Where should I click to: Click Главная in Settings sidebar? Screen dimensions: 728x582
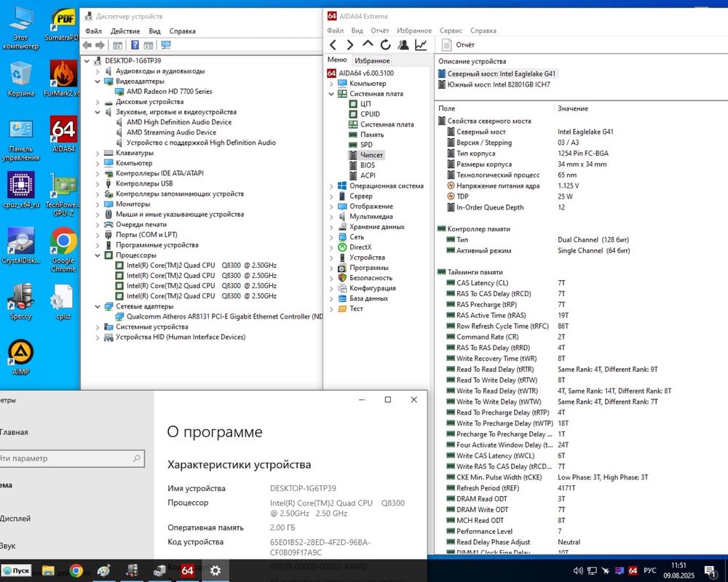[x=14, y=432]
